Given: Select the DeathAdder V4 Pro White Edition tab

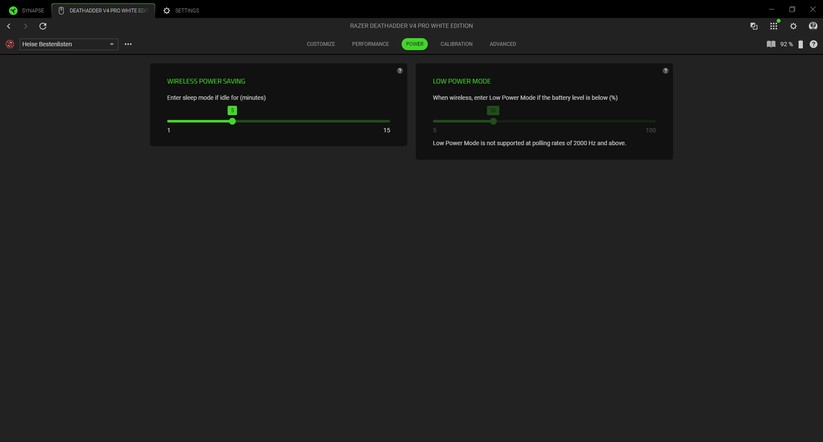Looking at the screenshot, I should pyautogui.click(x=103, y=10).
